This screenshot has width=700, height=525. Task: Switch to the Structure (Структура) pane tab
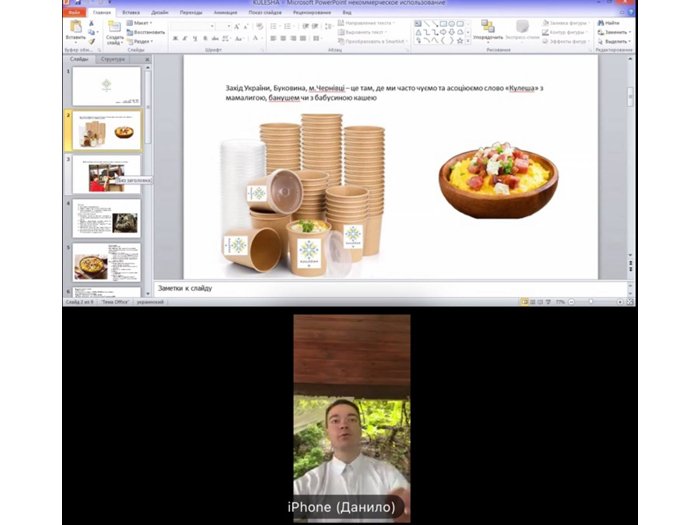click(114, 60)
